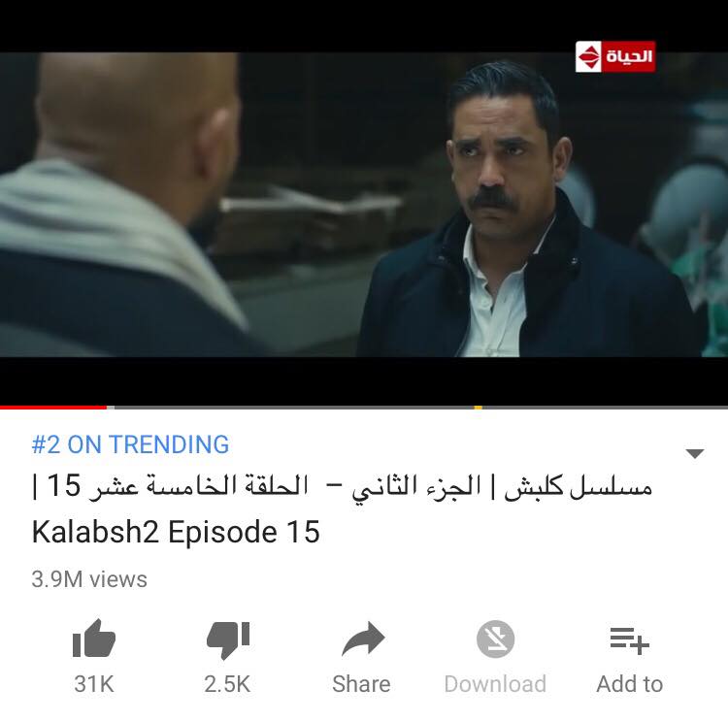Select the Download label
The image size is (728, 721).
(495, 684)
